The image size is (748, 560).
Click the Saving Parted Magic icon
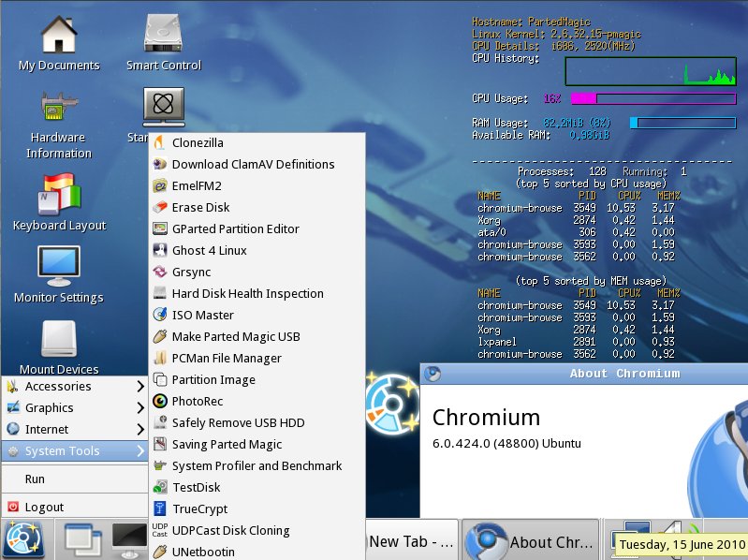160,444
